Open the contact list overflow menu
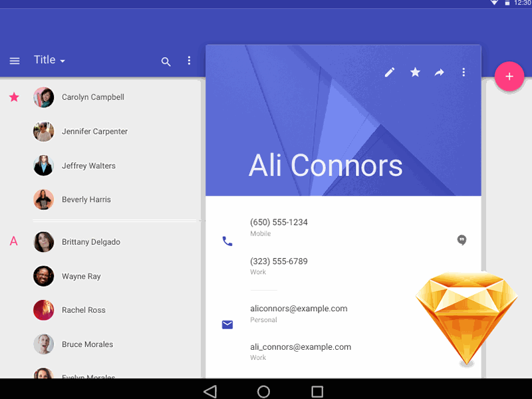 click(189, 61)
